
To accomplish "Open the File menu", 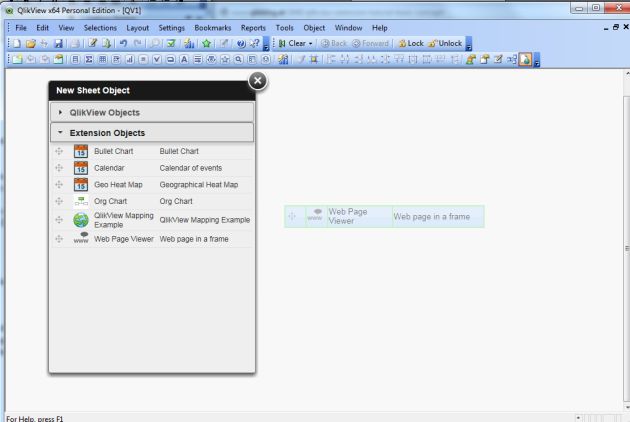I will 21,28.
